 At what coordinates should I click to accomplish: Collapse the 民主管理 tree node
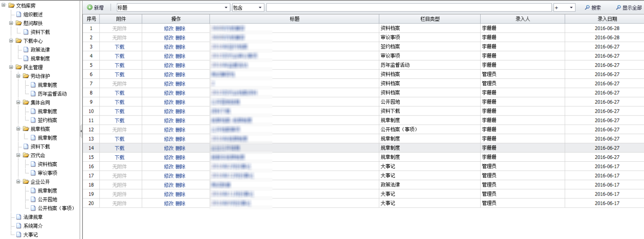pyautogui.click(x=11, y=67)
